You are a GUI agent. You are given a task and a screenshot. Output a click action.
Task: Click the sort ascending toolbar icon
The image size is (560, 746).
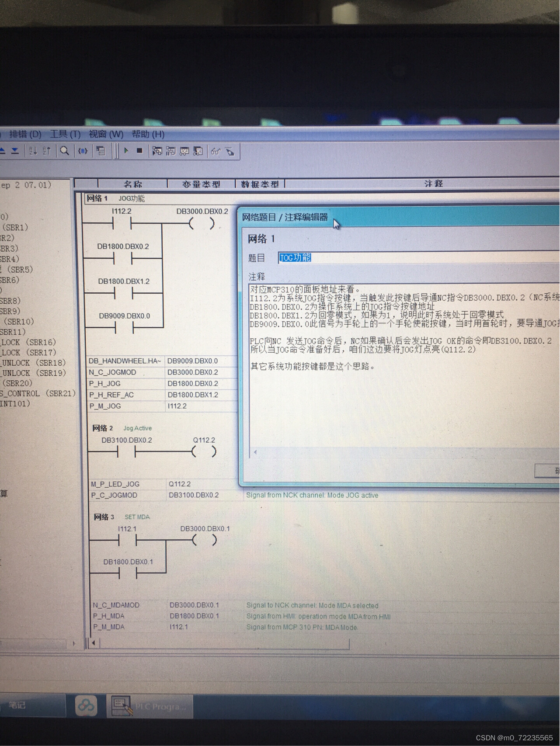tap(33, 151)
